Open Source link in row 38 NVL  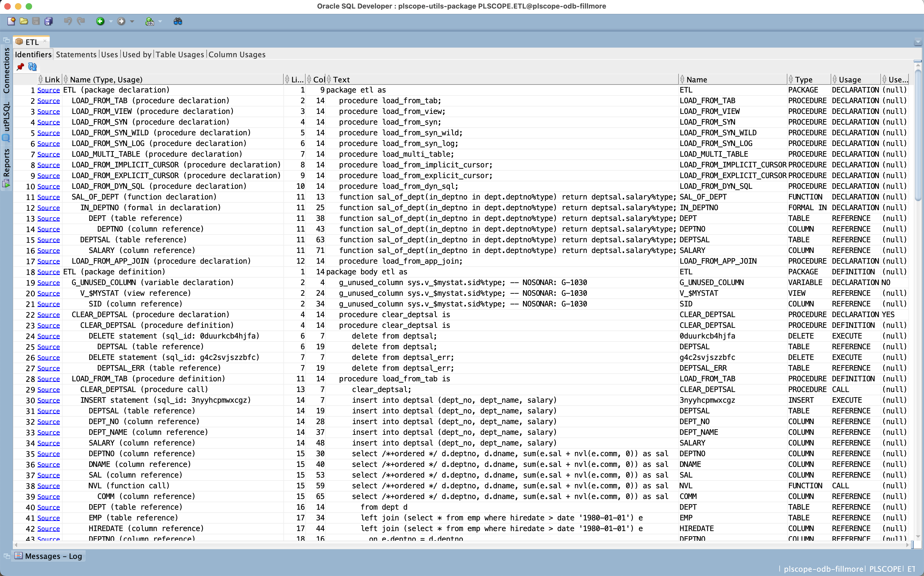(48, 486)
